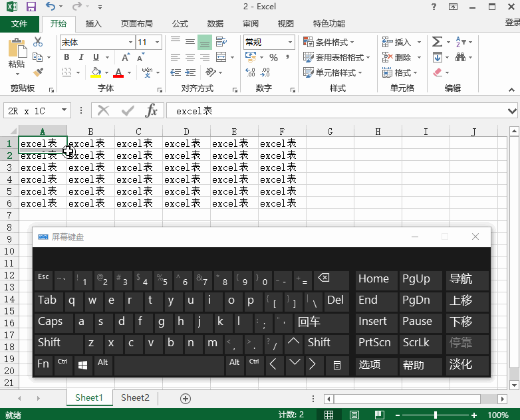Click the new sheet plus icon
Image resolution: width=520 pixels, height=420 pixels.
click(186, 398)
